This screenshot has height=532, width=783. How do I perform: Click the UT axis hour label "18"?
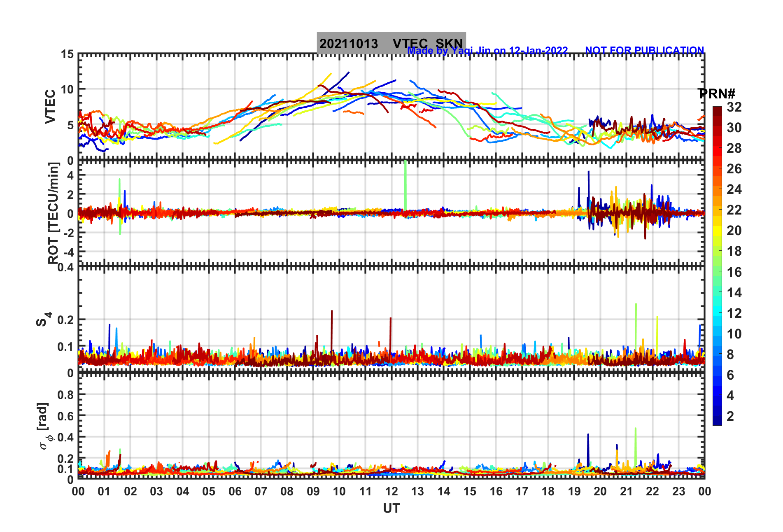tap(548, 491)
